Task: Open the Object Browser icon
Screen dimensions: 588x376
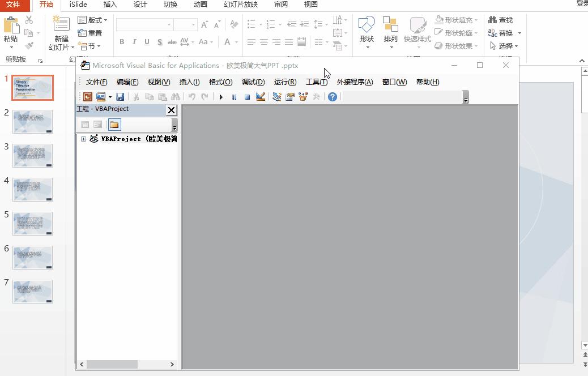Action: pyautogui.click(x=304, y=97)
